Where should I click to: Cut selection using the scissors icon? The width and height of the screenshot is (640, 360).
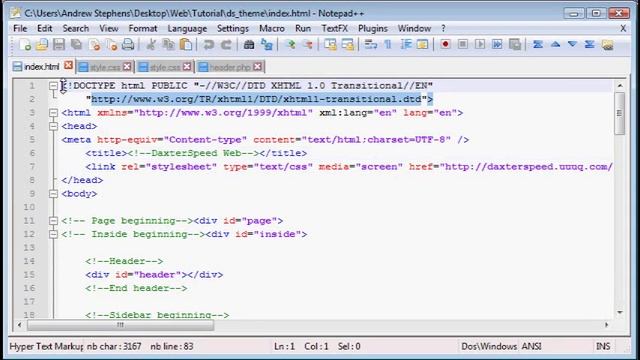point(151,44)
